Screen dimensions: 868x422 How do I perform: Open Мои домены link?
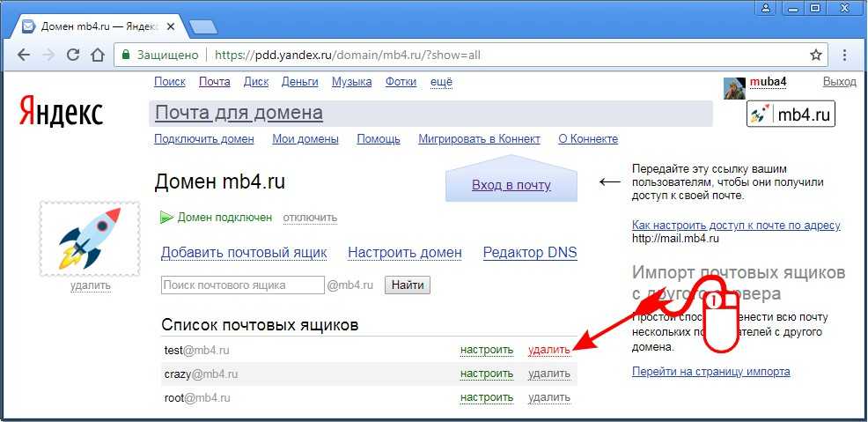point(305,139)
